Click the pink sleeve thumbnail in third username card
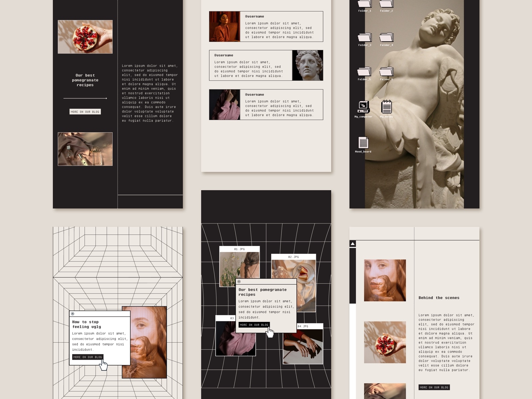The image size is (532, 399). pos(224,105)
